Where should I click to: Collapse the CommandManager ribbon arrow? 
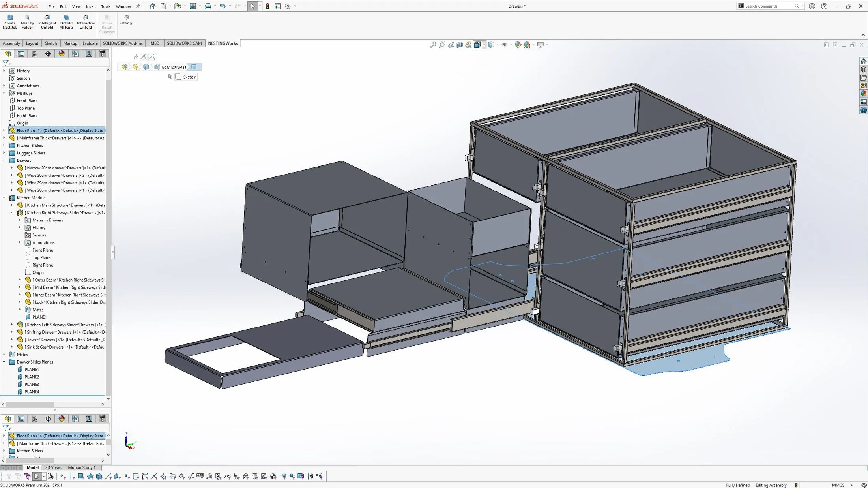pyautogui.click(x=863, y=35)
